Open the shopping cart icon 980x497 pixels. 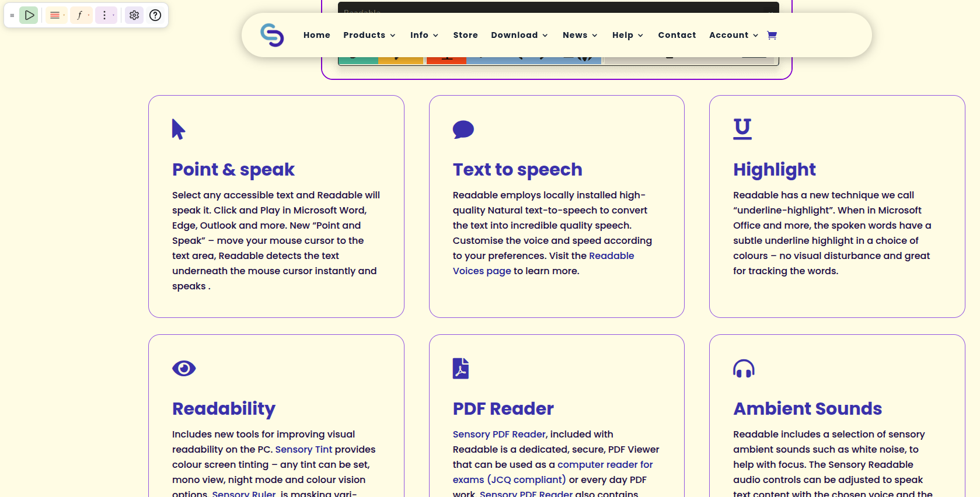(772, 35)
